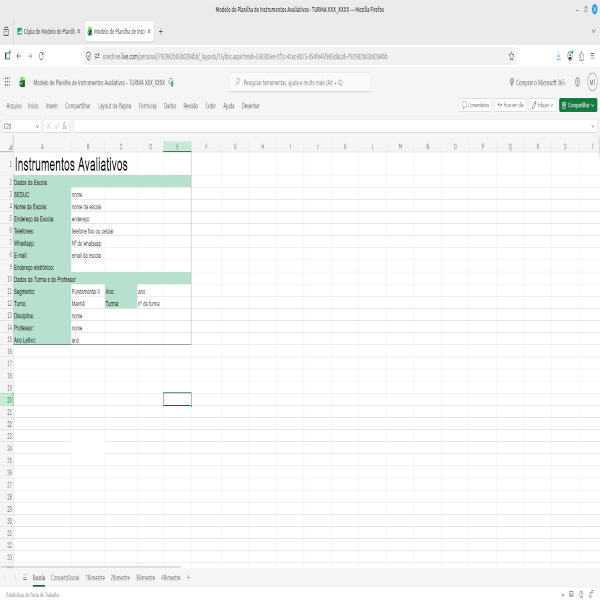Add a new sheet with the plus icon
600x600 pixels.
[x=188, y=577]
